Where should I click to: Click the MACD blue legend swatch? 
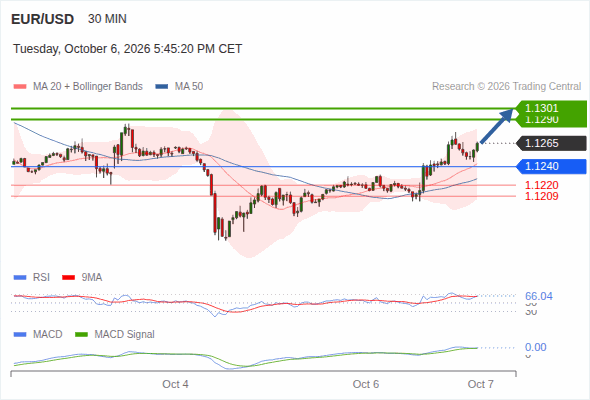coord(20,335)
